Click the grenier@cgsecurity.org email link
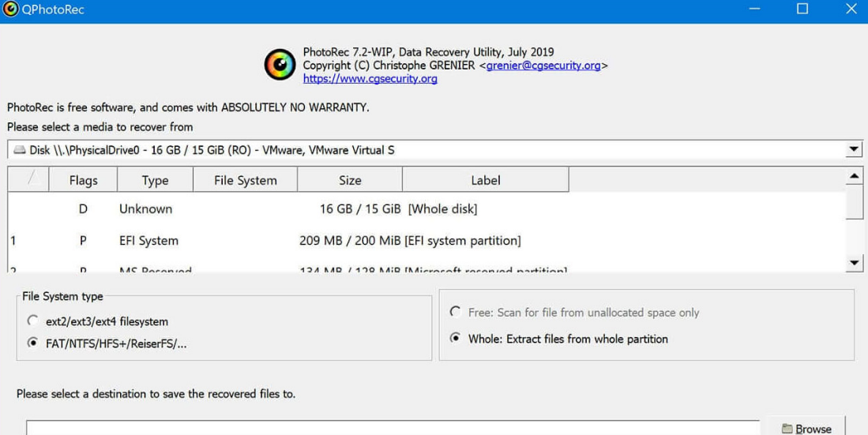The width and height of the screenshot is (868, 435). [543, 66]
